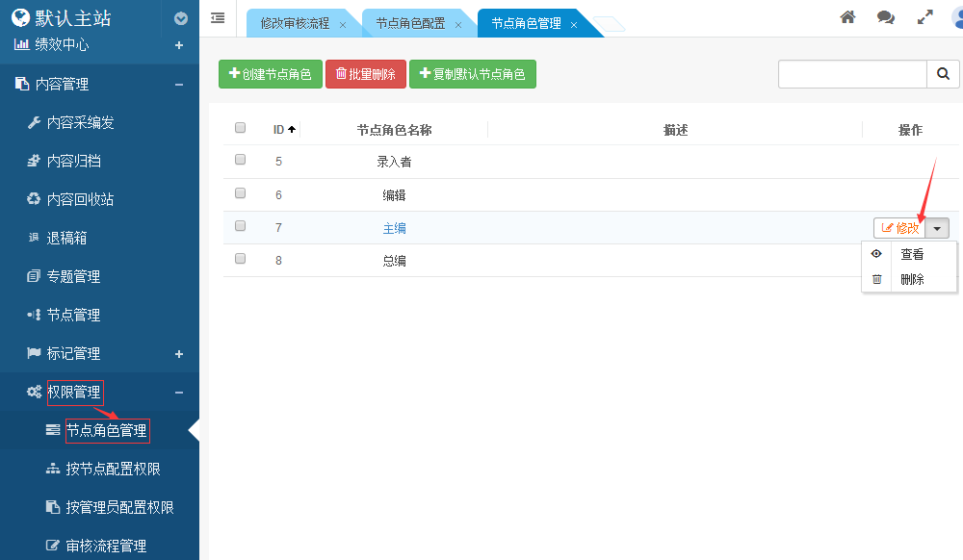Image resolution: width=963 pixels, height=560 pixels.
Task: Click into the search input field
Action: pos(851,74)
